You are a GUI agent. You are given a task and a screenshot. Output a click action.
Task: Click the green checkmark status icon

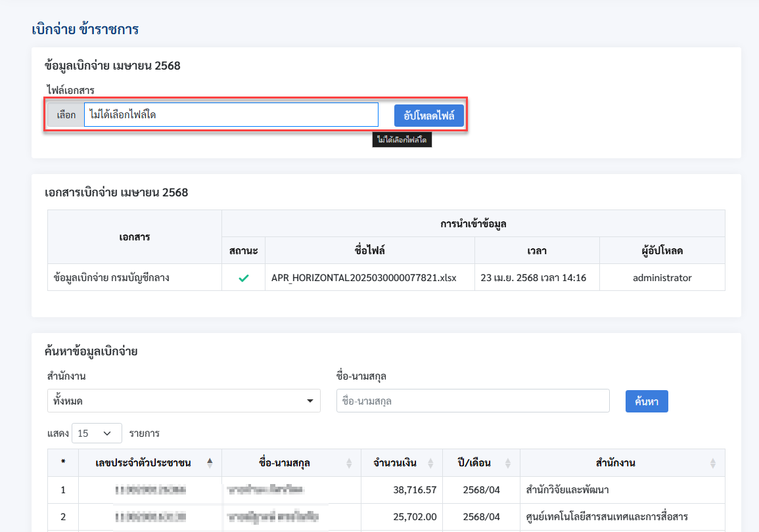[244, 278]
